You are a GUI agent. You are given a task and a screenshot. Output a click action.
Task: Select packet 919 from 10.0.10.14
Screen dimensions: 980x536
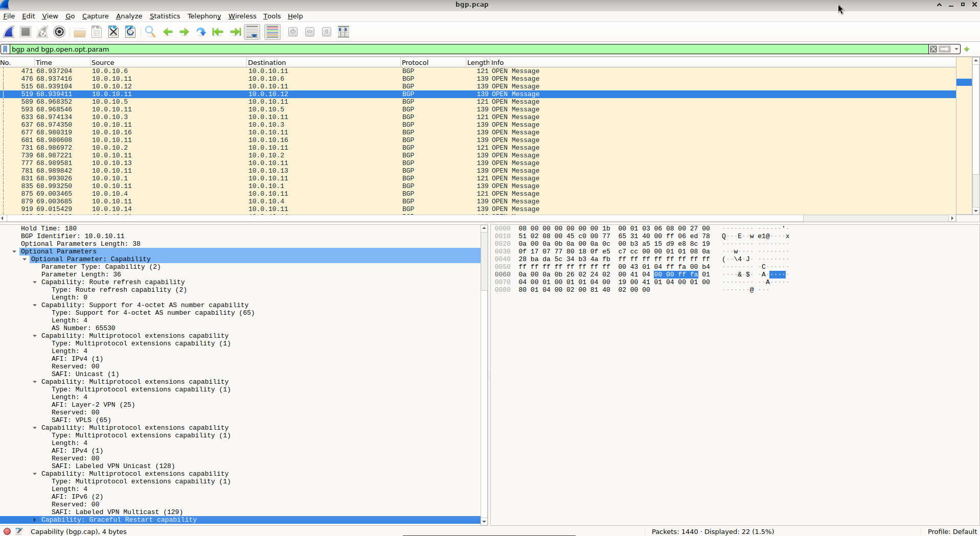[478, 209]
